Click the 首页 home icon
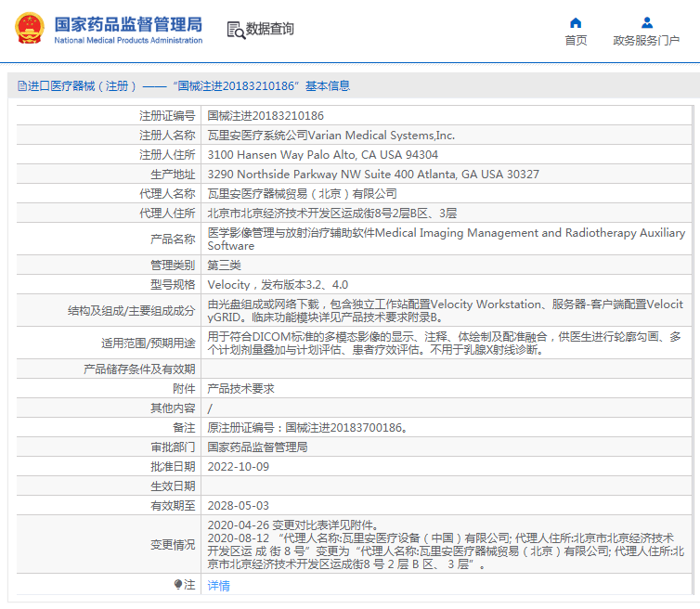The width and height of the screenshot is (700, 609). [x=576, y=23]
